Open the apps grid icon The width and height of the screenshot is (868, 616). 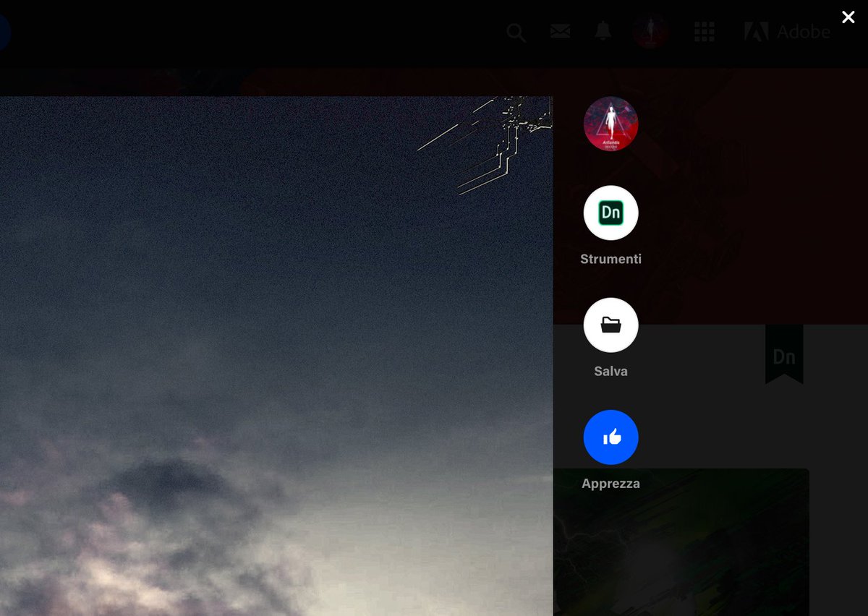pos(704,31)
